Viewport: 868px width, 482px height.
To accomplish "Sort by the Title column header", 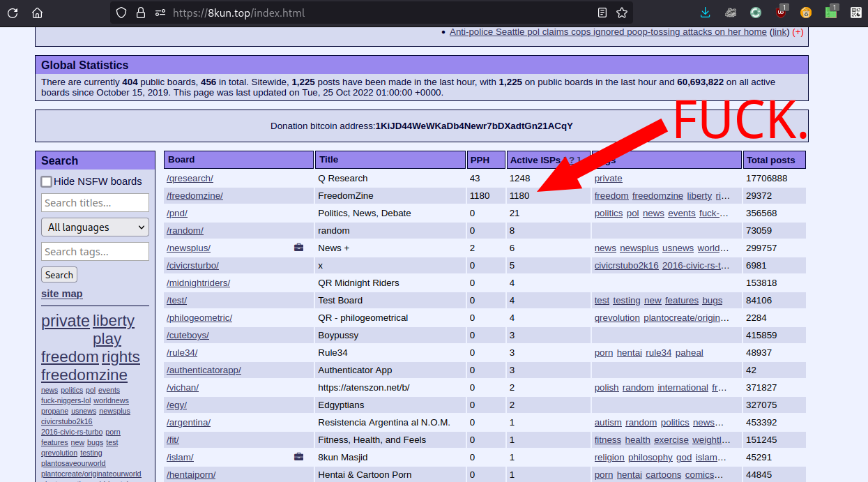I will coord(390,160).
